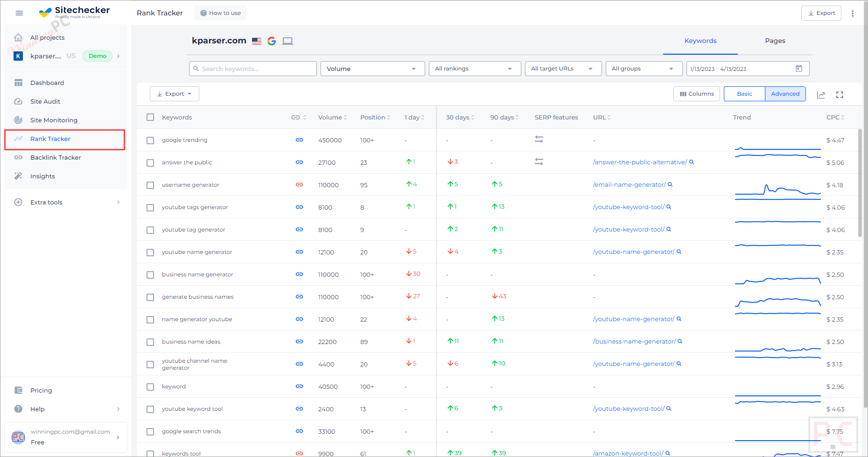The image size is (868, 457).
Task: Select the Advanced view button
Action: click(785, 94)
